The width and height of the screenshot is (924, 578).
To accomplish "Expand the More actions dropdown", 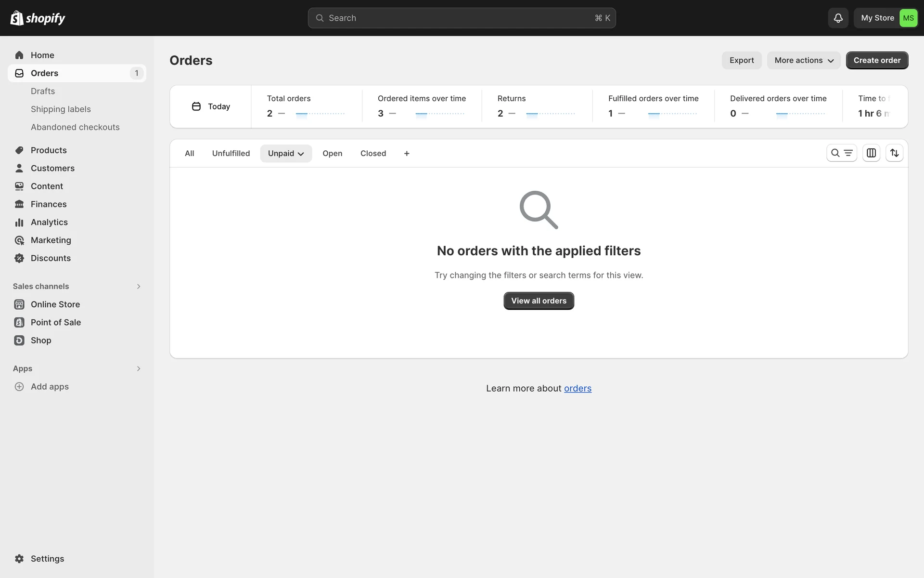I will click(804, 60).
